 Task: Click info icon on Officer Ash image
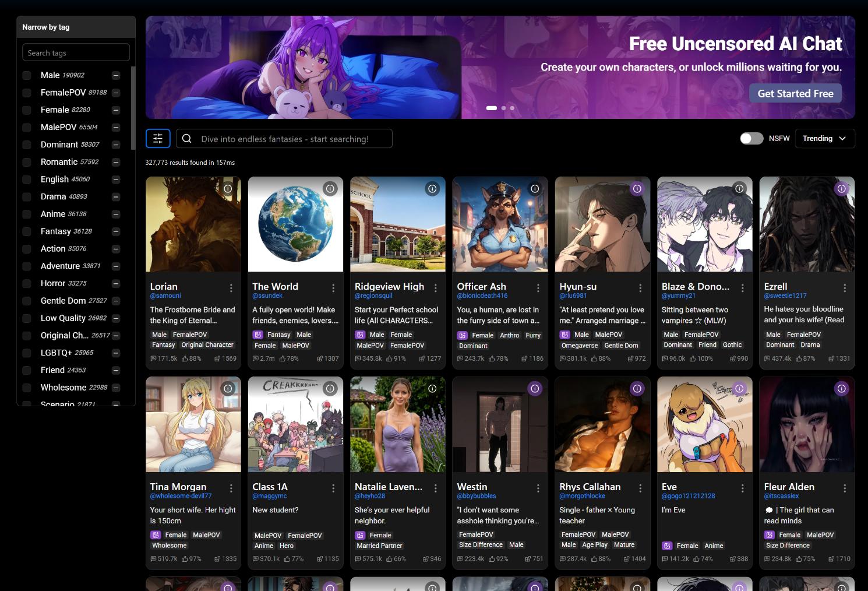point(535,189)
